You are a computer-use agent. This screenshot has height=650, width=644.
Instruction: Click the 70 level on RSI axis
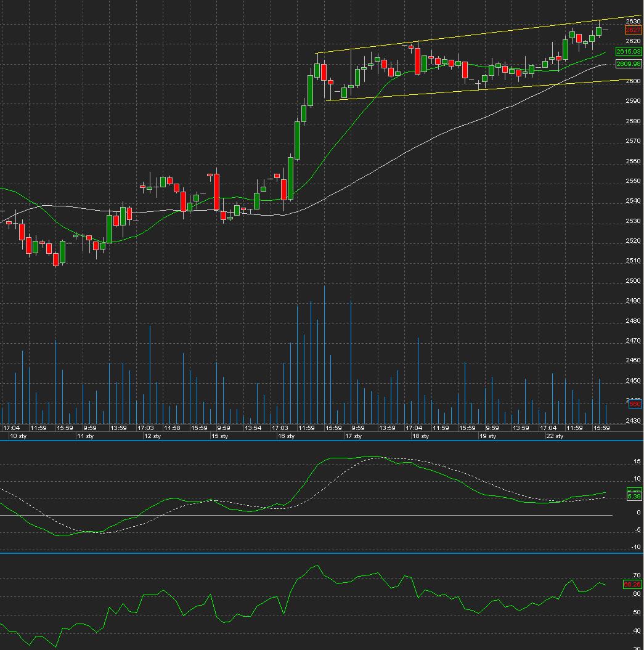coord(637,575)
